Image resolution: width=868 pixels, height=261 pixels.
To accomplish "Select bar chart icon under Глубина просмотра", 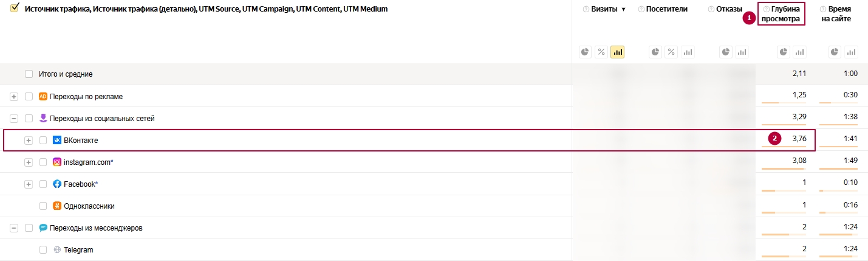I will [800, 52].
